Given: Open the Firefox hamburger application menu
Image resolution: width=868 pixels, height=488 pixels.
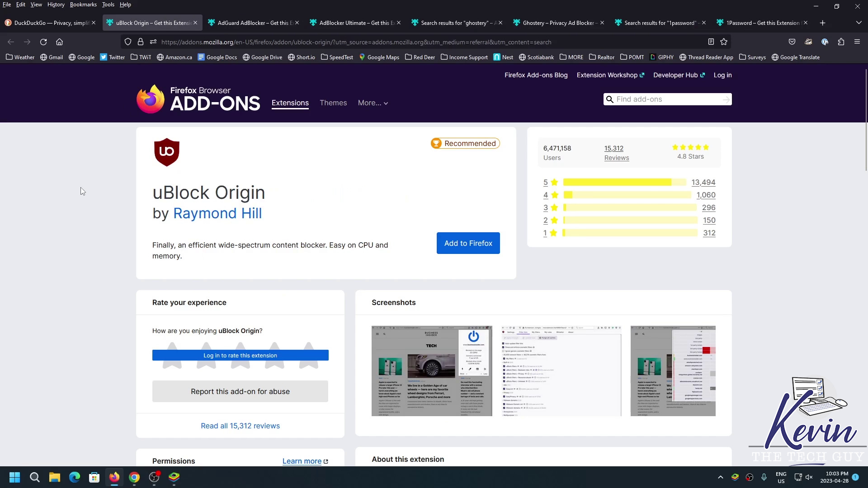Looking at the screenshot, I should [857, 42].
